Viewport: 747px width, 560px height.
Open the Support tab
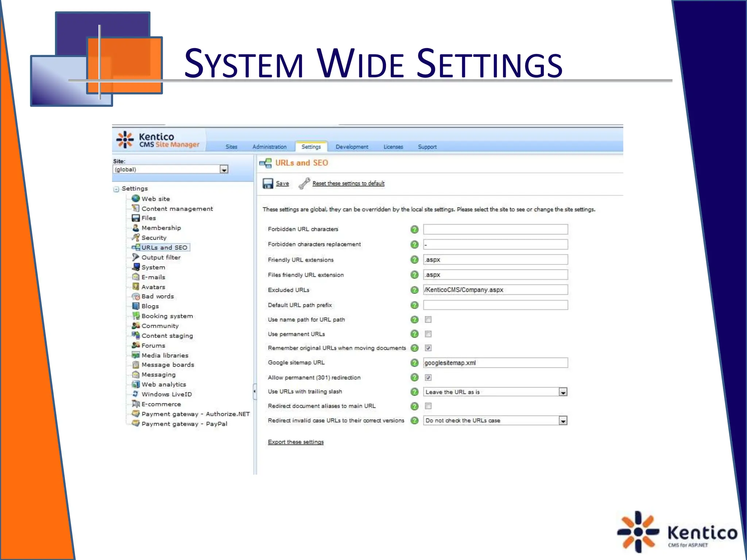pyautogui.click(x=427, y=147)
